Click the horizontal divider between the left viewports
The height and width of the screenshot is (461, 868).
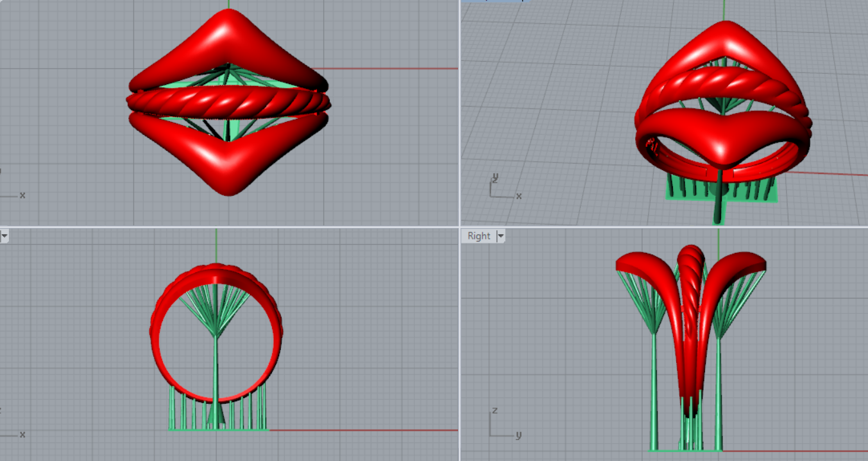(128, 226)
